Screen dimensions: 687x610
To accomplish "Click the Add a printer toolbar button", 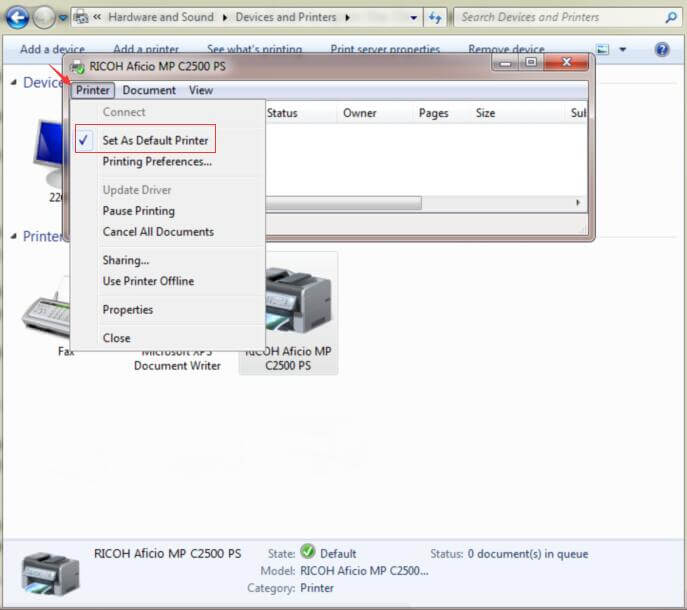I will tap(146, 49).
